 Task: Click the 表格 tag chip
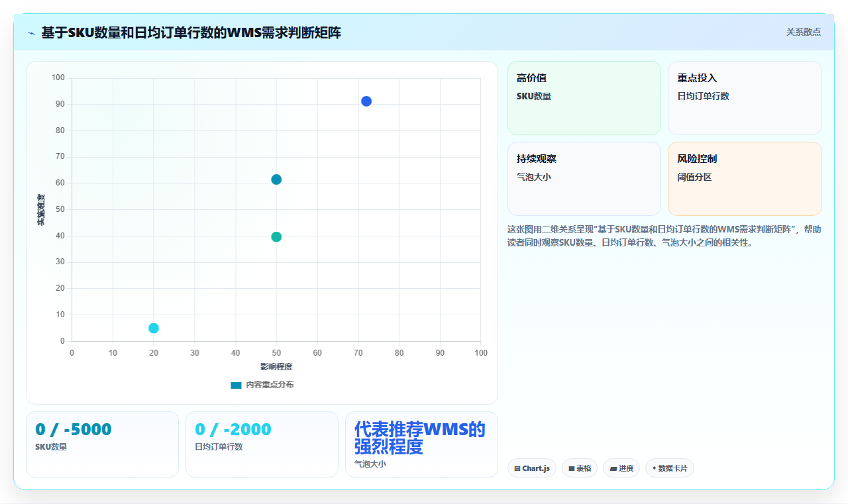click(580, 468)
